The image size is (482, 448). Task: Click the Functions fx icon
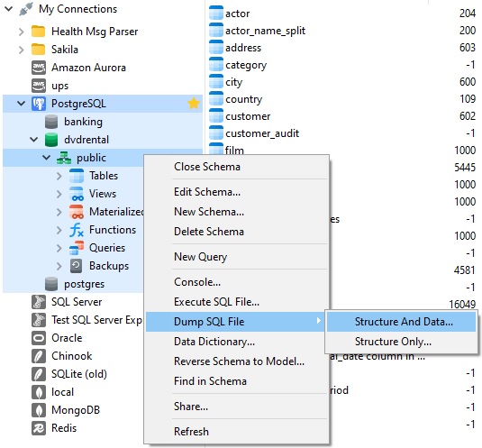pos(77,230)
